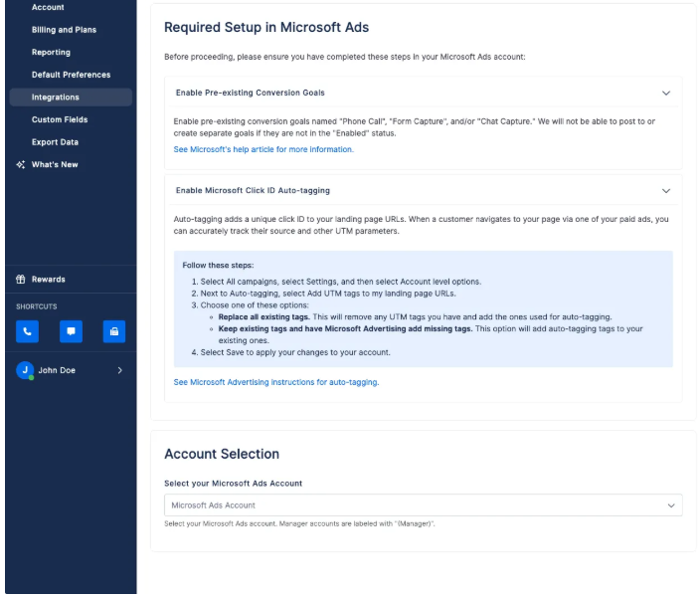Open the Account sidebar item
This screenshot has height=598, width=700.
[48, 7]
